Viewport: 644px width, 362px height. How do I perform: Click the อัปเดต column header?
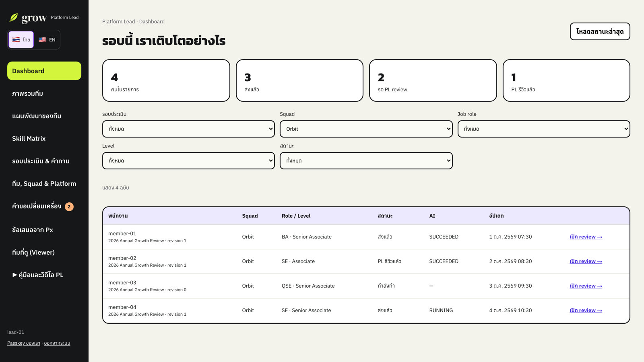pyautogui.click(x=496, y=216)
